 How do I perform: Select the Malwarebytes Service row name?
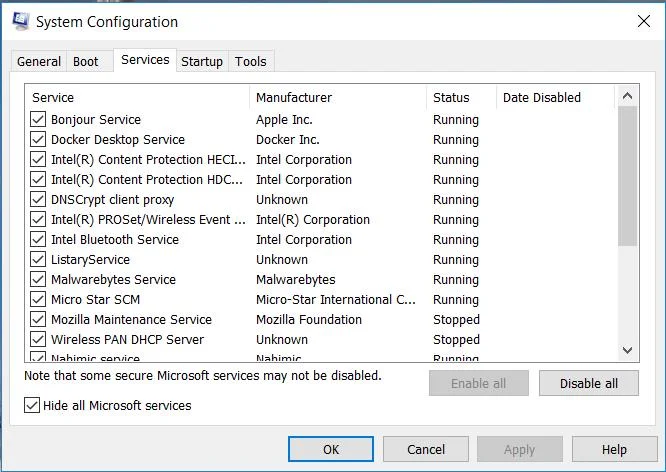coord(113,280)
